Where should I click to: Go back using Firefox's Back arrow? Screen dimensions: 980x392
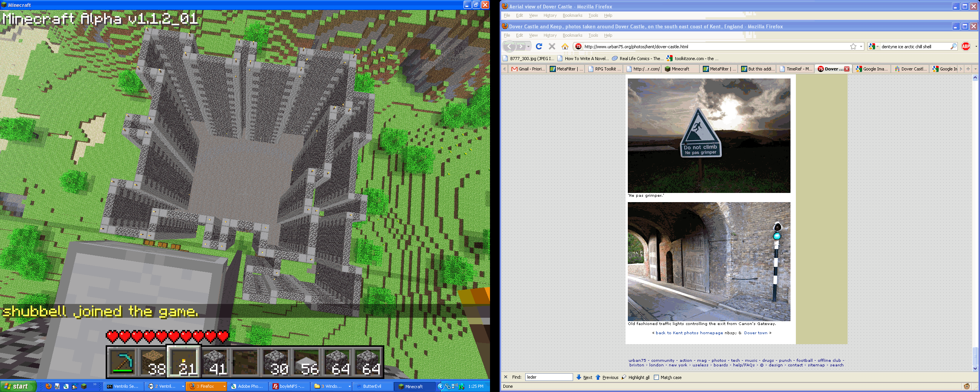coord(509,47)
